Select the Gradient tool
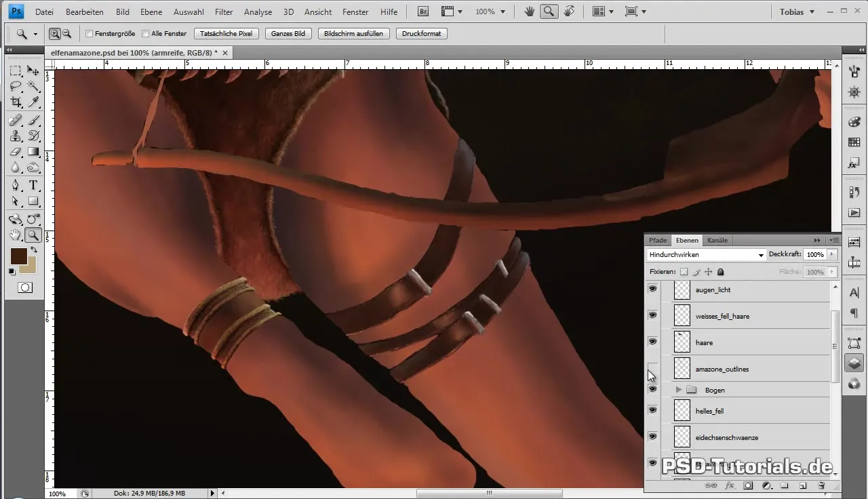Viewport: 868px width, 499px height. pos(33,152)
